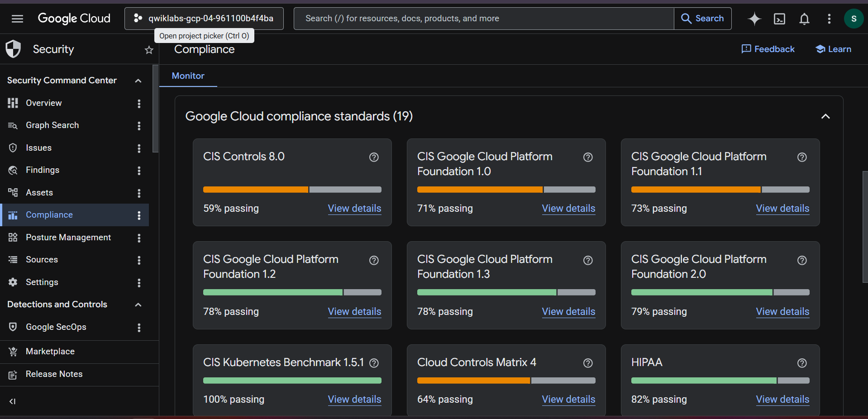Select the Monitor tab
The width and height of the screenshot is (868, 419).
pos(188,76)
